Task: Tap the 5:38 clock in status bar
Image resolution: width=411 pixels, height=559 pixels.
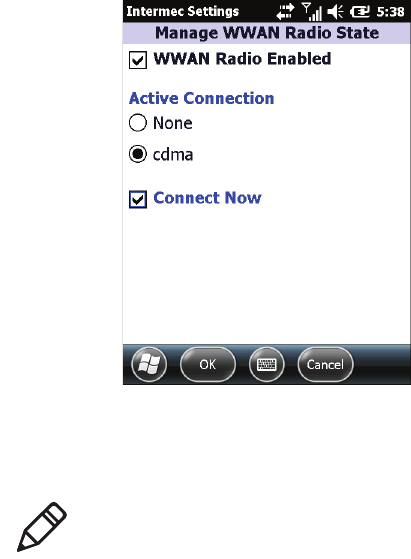Action: click(x=390, y=12)
